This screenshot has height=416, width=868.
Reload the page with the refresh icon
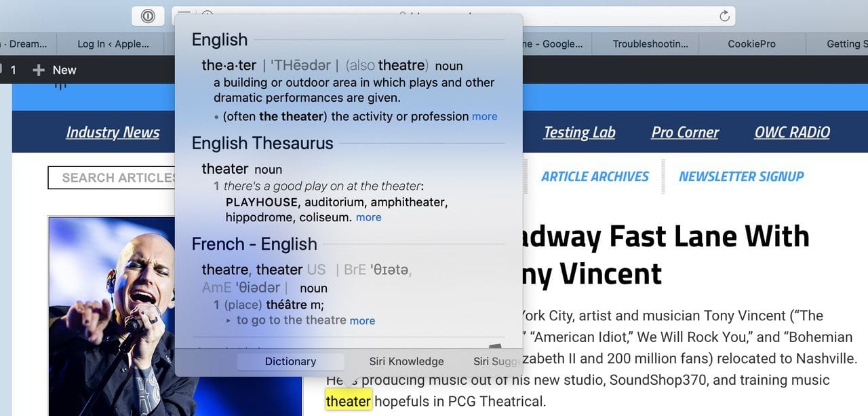tap(724, 16)
